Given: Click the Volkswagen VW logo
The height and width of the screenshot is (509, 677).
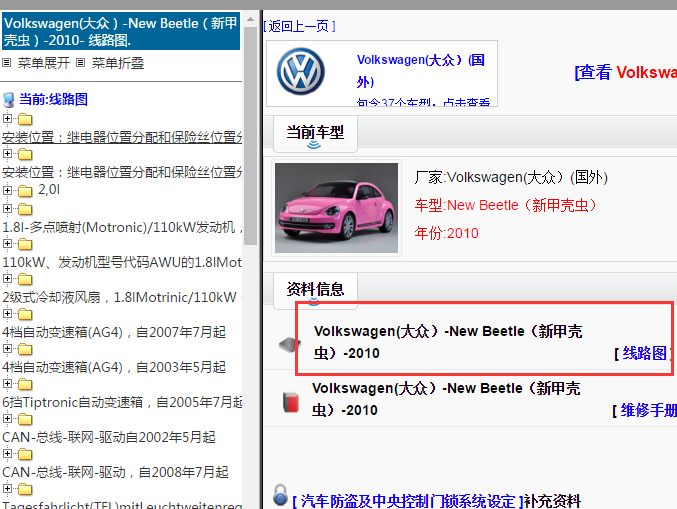Looking at the screenshot, I should tap(301, 71).
